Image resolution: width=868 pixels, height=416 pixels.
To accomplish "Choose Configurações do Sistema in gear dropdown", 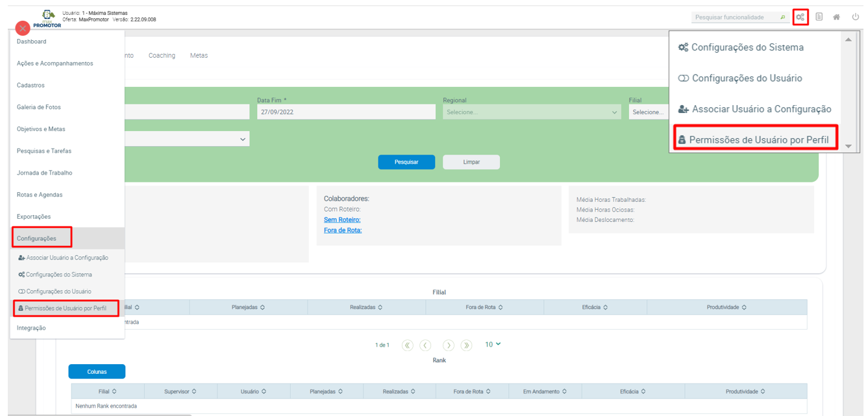I will [x=741, y=47].
